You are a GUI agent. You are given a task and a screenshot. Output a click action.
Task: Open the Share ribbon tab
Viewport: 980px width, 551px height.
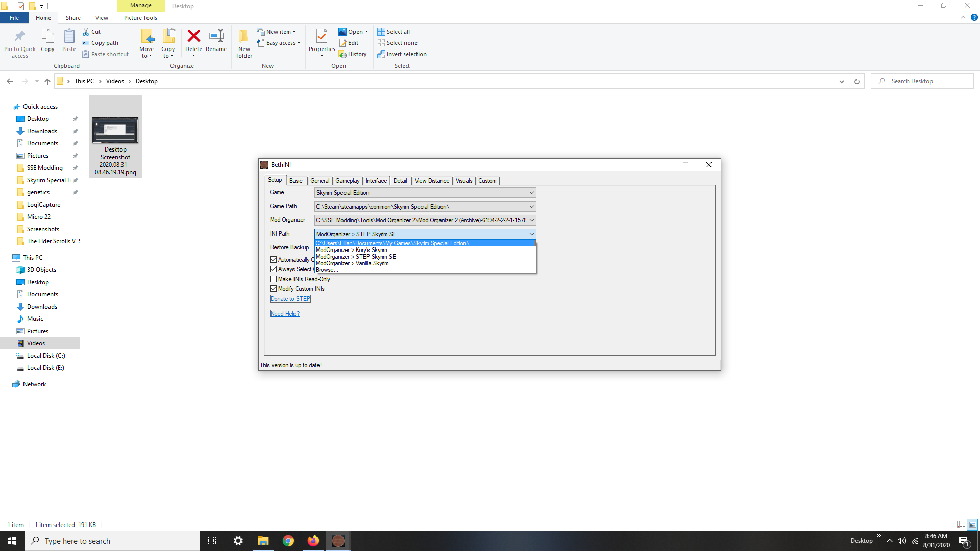point(73,18)
